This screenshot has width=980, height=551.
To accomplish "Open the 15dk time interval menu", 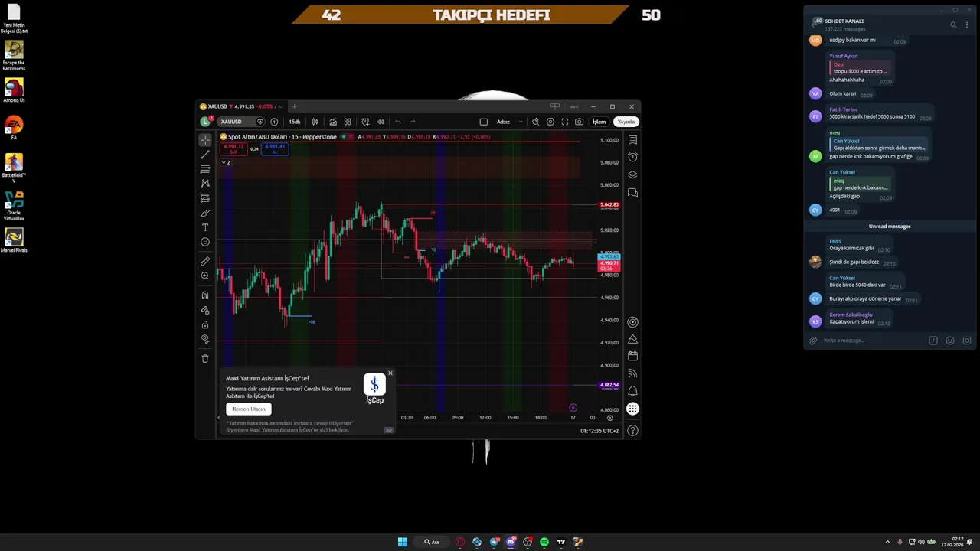I will 295,122.
